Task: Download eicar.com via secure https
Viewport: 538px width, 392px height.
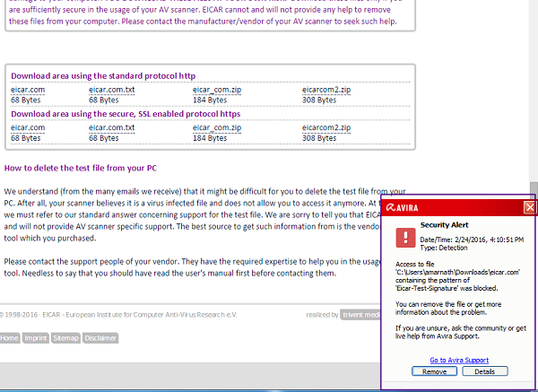Action: pos(28,127)
